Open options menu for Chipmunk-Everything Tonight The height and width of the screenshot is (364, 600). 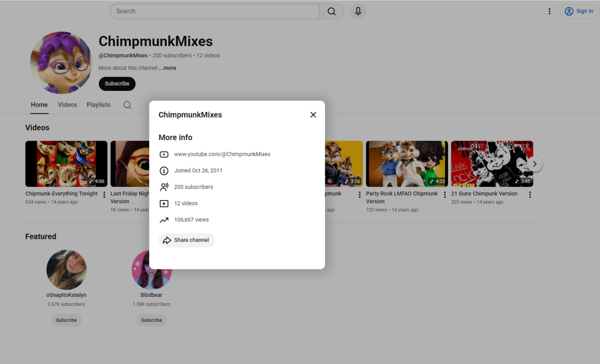[104, 195]
